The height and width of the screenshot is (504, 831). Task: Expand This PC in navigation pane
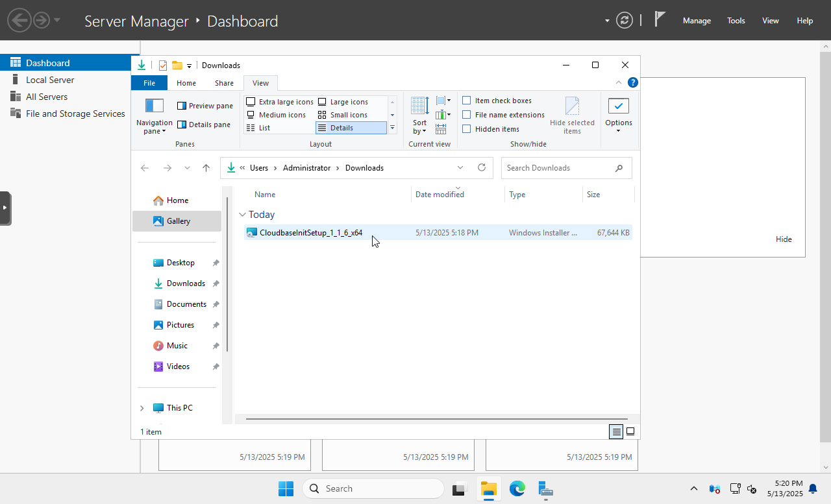(142, 407)
